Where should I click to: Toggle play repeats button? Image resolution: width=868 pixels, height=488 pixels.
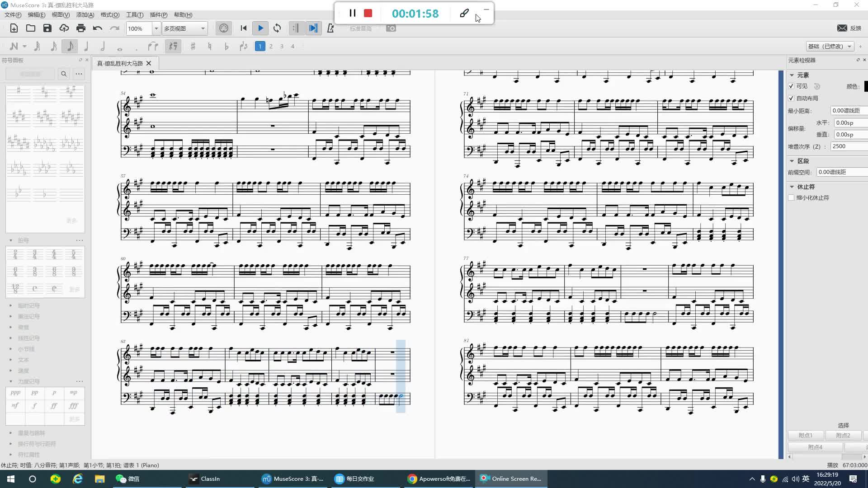click(x=296, y=28)
